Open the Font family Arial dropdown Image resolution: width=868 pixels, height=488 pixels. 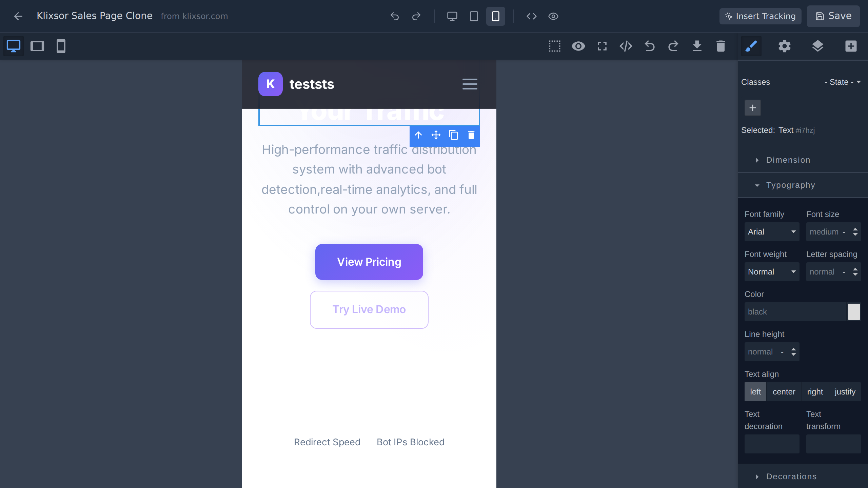click(772, 231)
